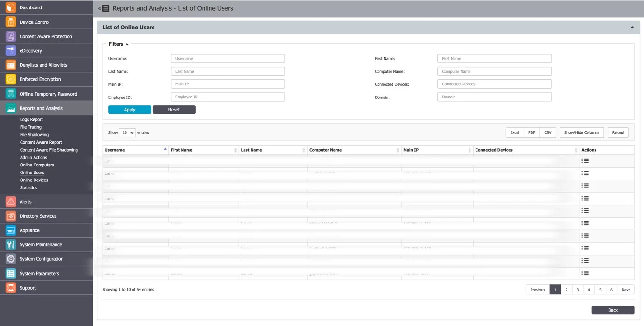Toggle sidebar with header menu icon
This screenshot has width=644, height=326.
tap(105, 8)
